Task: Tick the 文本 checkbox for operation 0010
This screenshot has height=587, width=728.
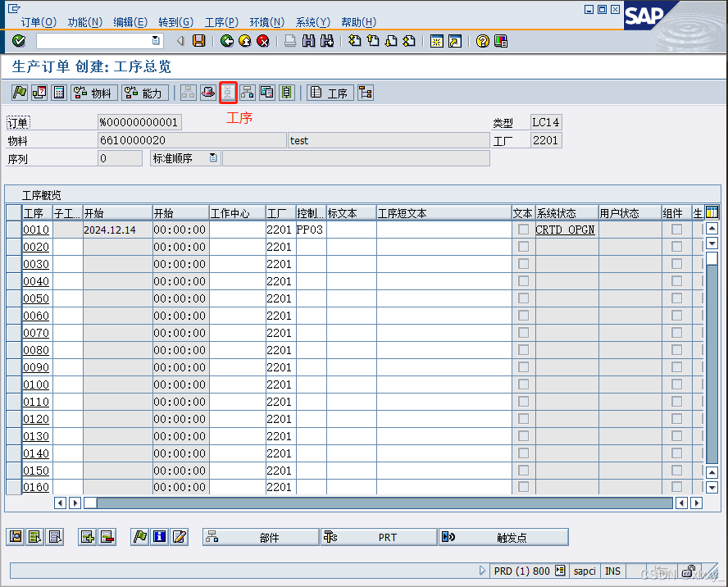Action: [523, 230]
